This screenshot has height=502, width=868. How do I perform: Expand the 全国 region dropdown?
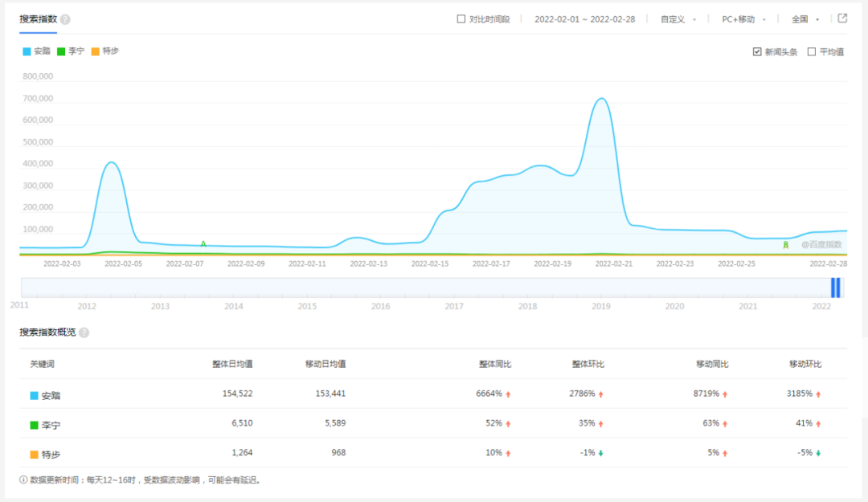(805, 19)
